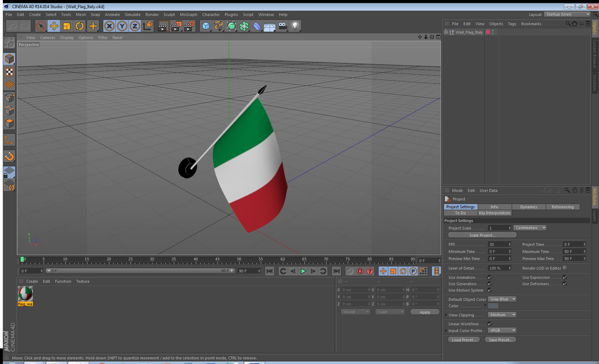The image size is (599, 364).
Task: Open the Simulate menu
Action: [133, 15]
